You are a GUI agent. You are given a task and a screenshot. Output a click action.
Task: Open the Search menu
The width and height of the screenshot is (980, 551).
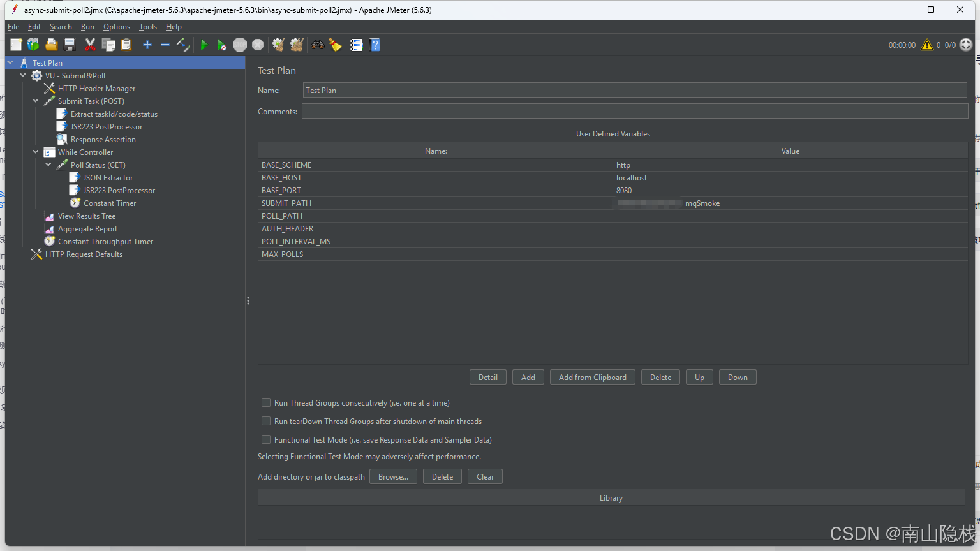[61, 27]
